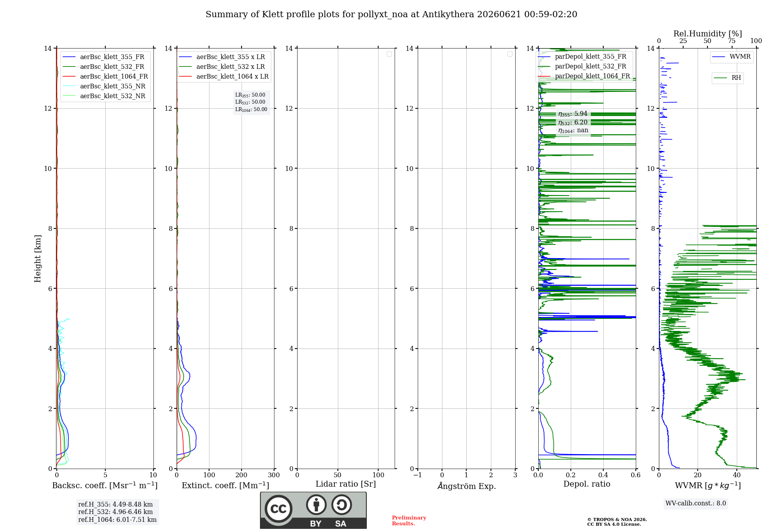Click the LR355: 50.00 annotation
The width and height of the screenshot is (783, 532).
pyautogui.click(x=250, y=95)
